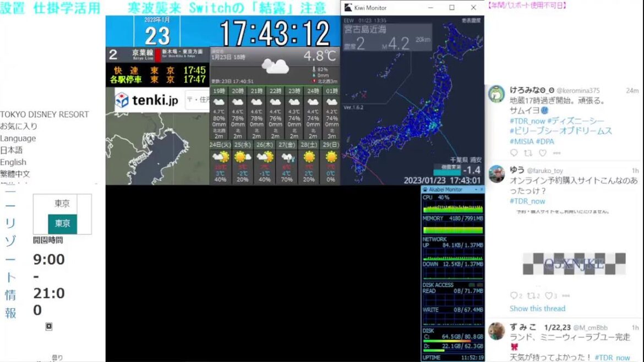Like the keromina375 tweet with heart icon
Screen dimensions: 644x362
[x=542, y=153]
